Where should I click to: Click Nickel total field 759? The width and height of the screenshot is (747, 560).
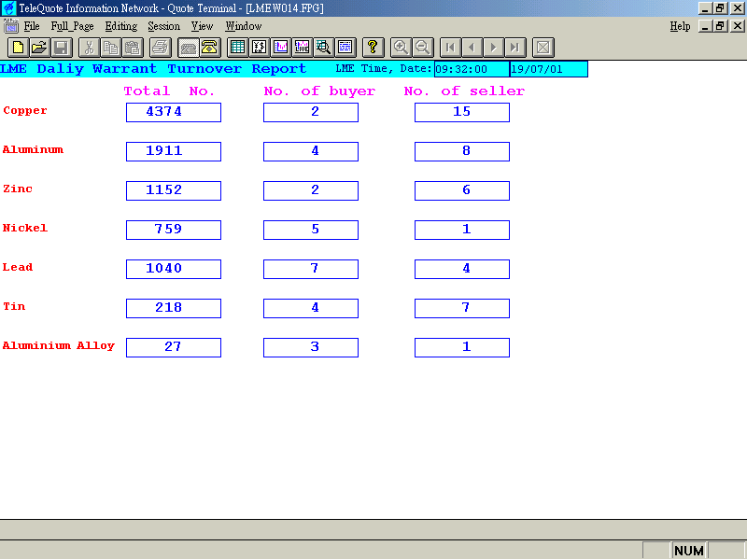(174, 230)
